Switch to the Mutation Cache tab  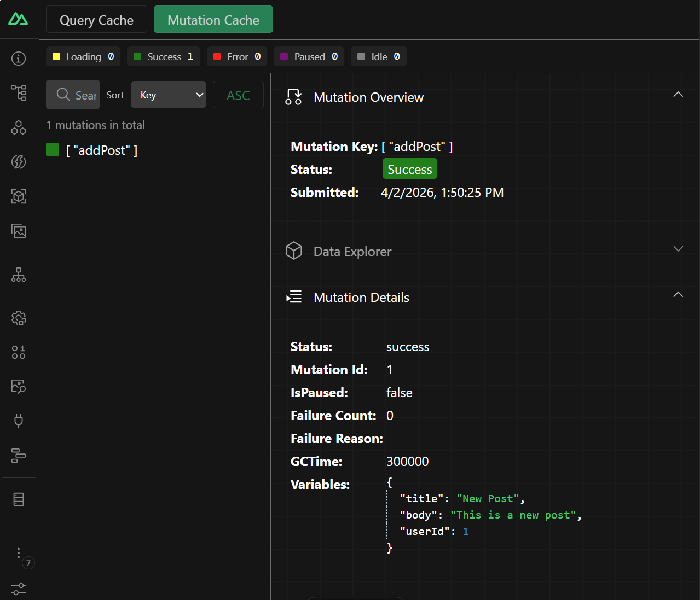pyautogui.click(x=213, y=20)
